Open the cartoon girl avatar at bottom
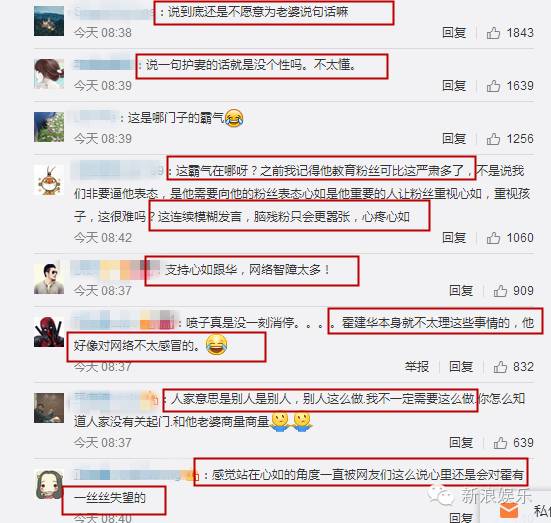 (50, 485)
